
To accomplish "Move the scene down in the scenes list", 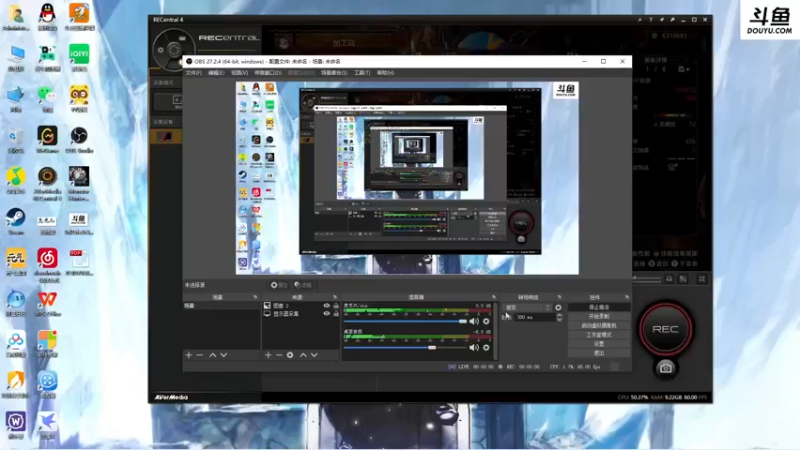I will [x=223, y=355].
